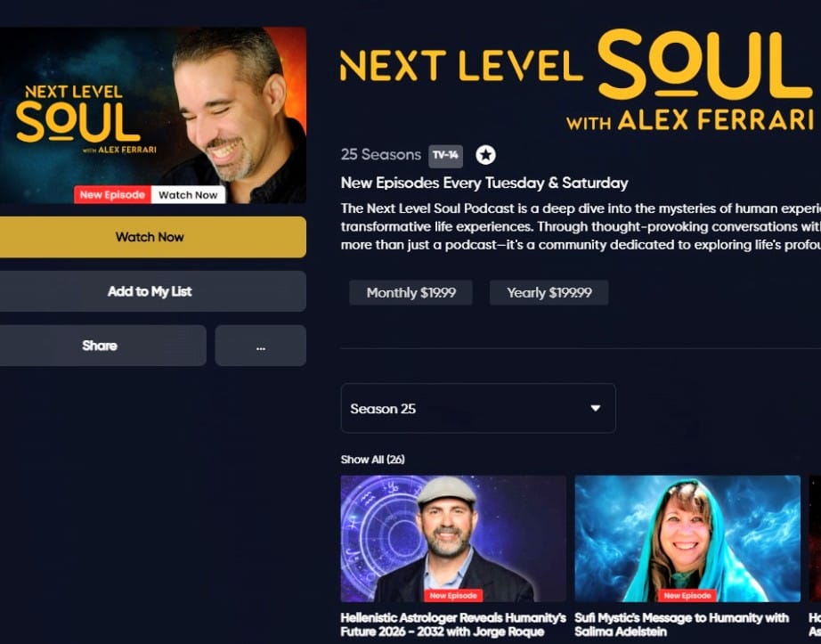Click the Next Level Soul poster image
The width and height of the screenshot is (821, 644).
[153, 115]
